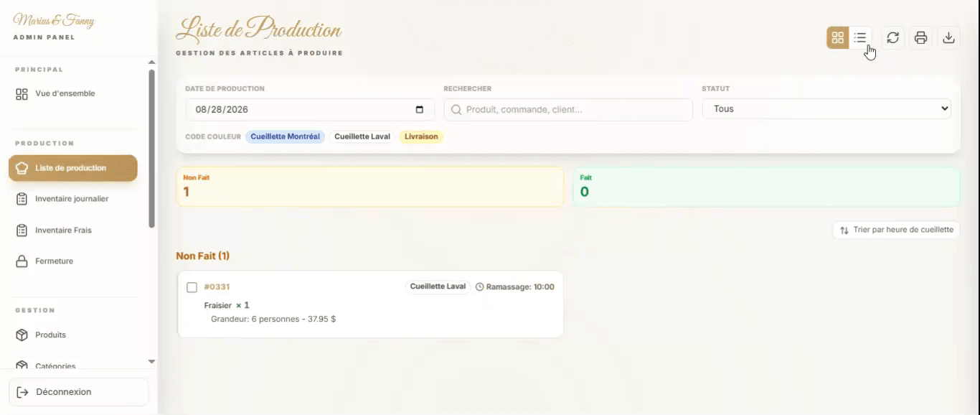980x415 pixels.
Task: Open Vue d'ensemble in the sidebar
Action: click(73, 94)
